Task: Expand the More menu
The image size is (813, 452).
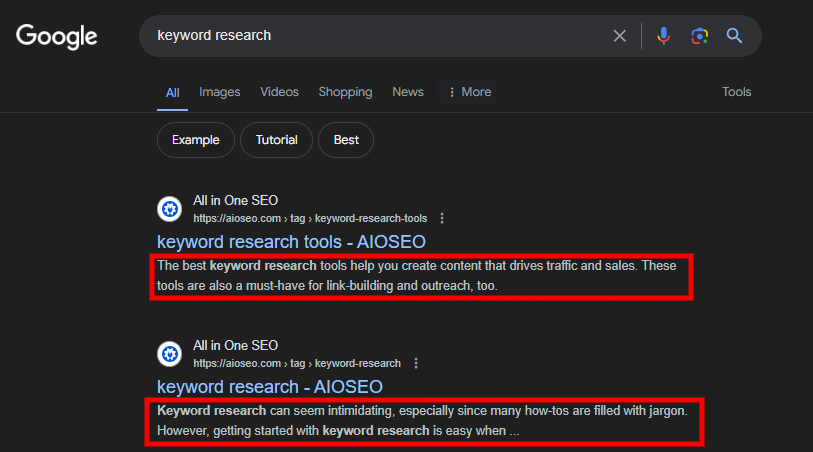Action: 469,92
